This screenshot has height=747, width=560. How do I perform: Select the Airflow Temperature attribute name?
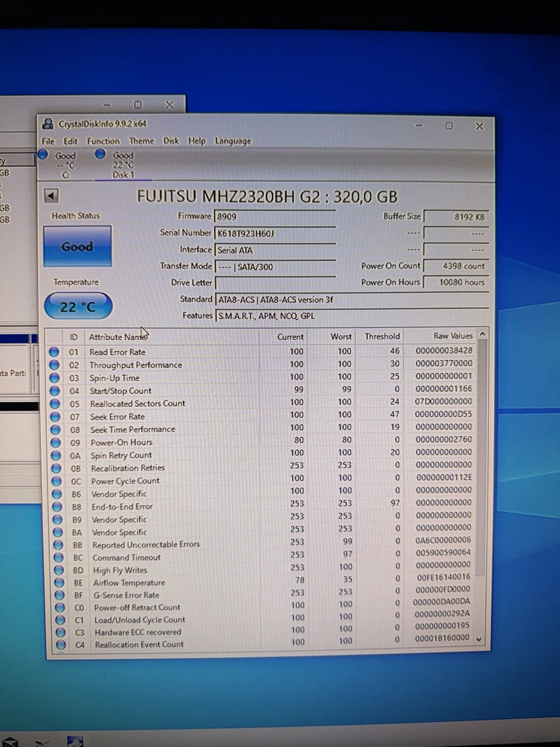(129, 582)
